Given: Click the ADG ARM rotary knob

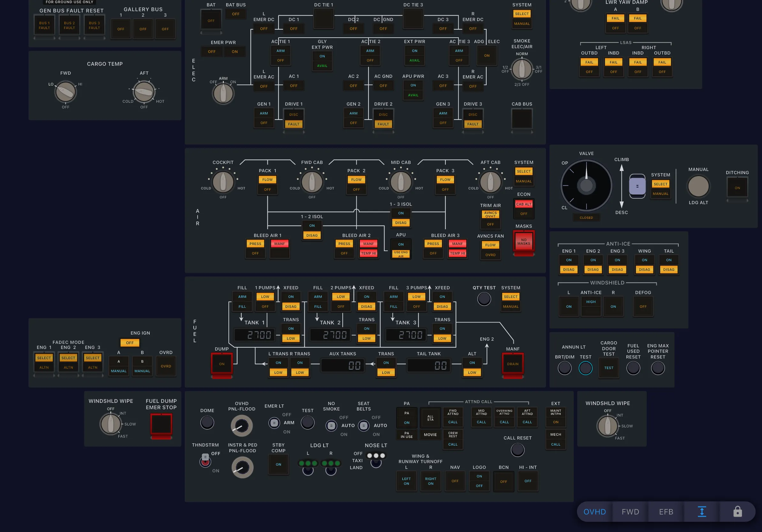Looking at the screenshot, I should pos(223,93).
